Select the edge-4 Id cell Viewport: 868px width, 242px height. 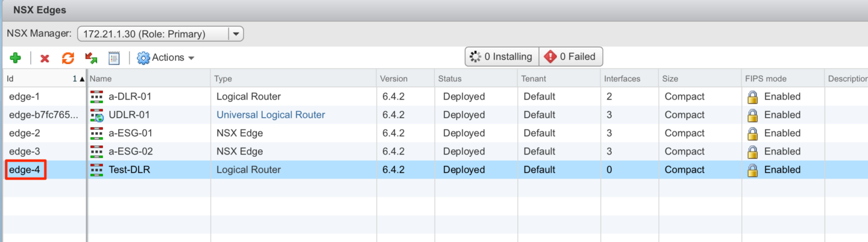[x=45, y=170]
